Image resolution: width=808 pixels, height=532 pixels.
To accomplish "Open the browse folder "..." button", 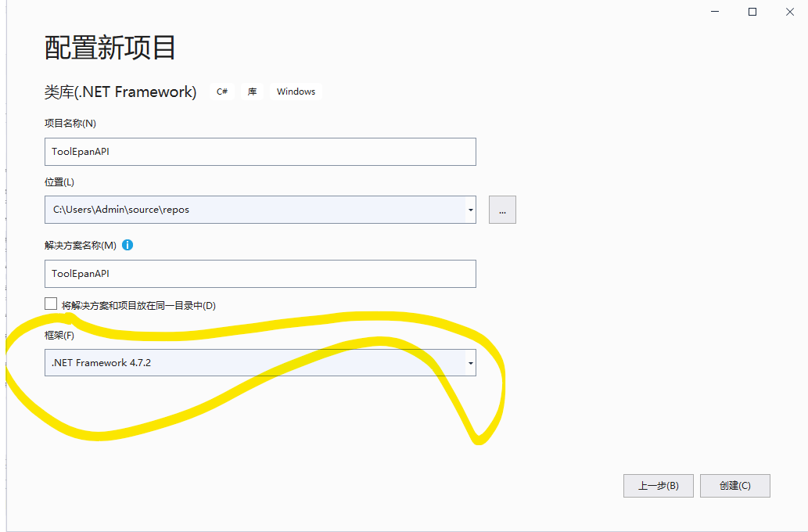I will tap(501, 209).
